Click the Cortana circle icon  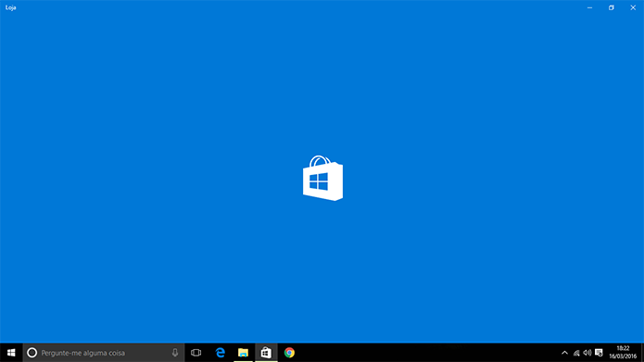click(32, 353)
